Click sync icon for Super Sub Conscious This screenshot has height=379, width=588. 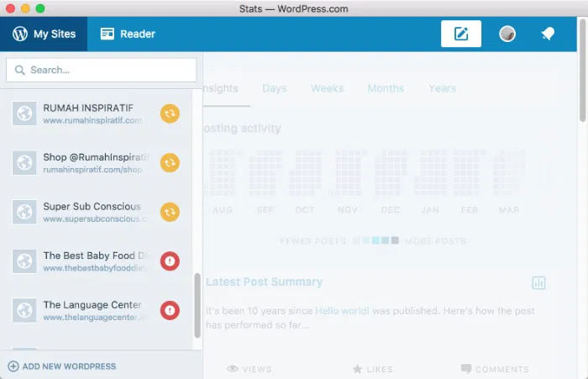coord(170,212)
